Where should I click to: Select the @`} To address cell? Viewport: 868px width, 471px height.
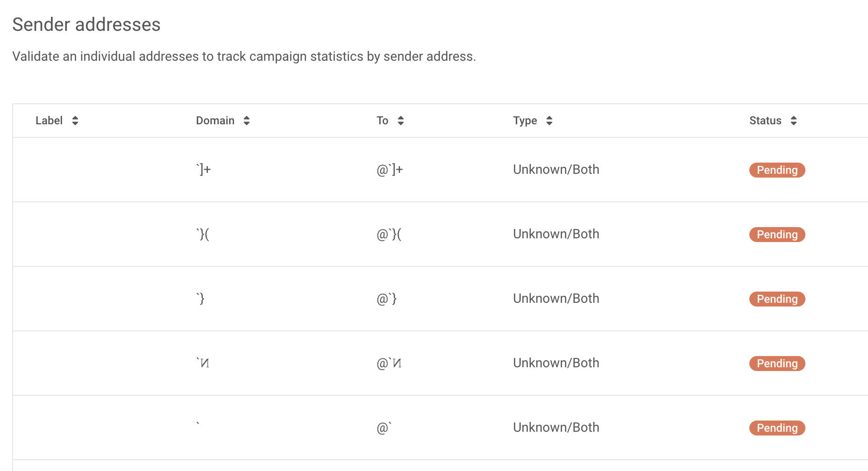[x=387, y=299]
